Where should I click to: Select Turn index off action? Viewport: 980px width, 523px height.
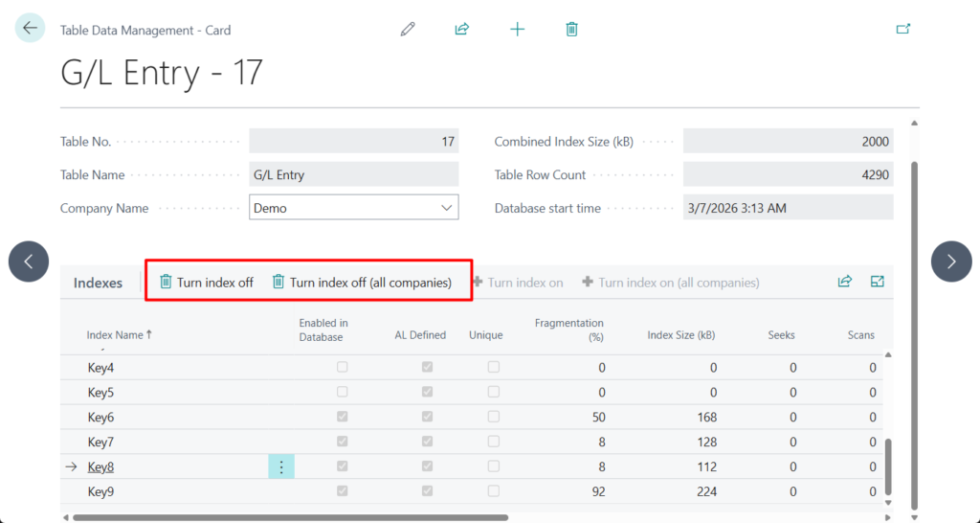tap(206, 283)
